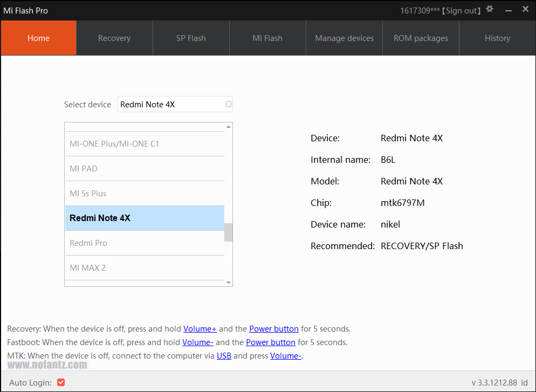Select Redmi Note 4X list row

(145, 218)
